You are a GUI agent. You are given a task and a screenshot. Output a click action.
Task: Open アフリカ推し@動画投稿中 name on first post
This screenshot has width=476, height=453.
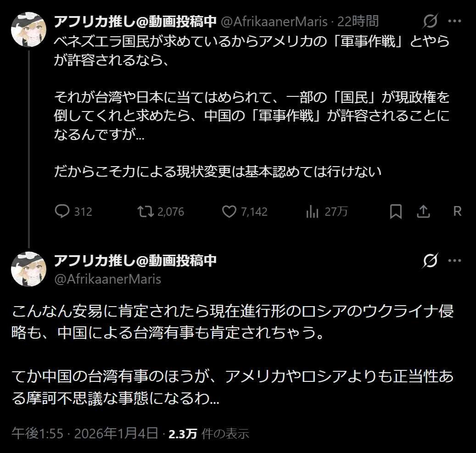coord(135,21)
